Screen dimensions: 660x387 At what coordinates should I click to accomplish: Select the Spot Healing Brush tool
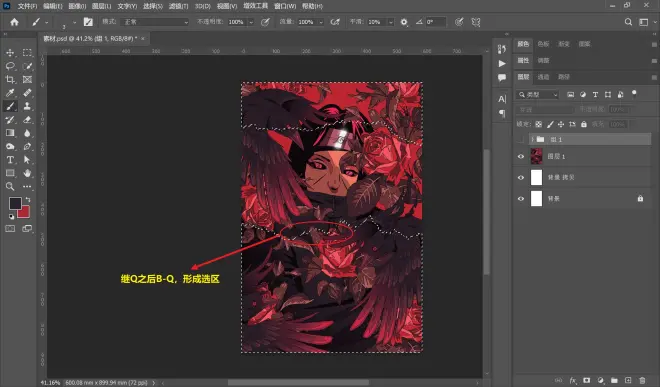click(27, 93)
